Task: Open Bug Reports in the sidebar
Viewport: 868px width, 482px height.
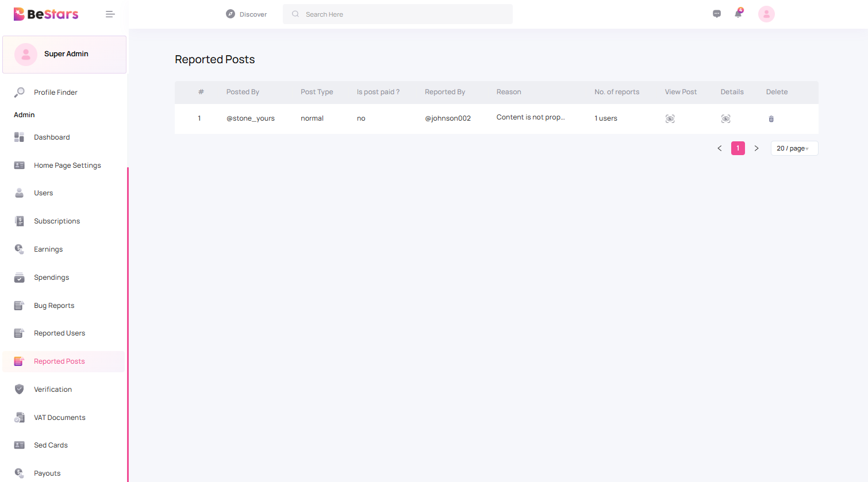Action: click(x=53, y=305)
